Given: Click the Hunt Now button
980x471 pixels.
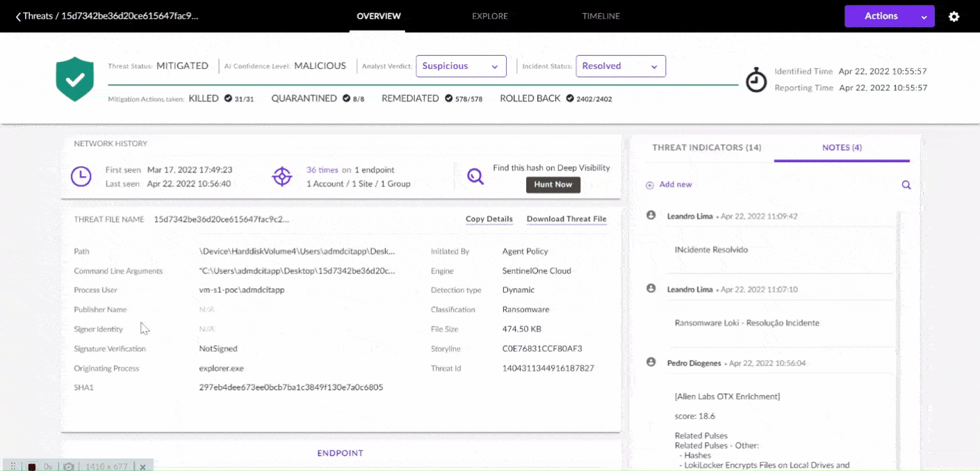Looking at the screenshot, I should pyautogui.click(x=553, y=184).
